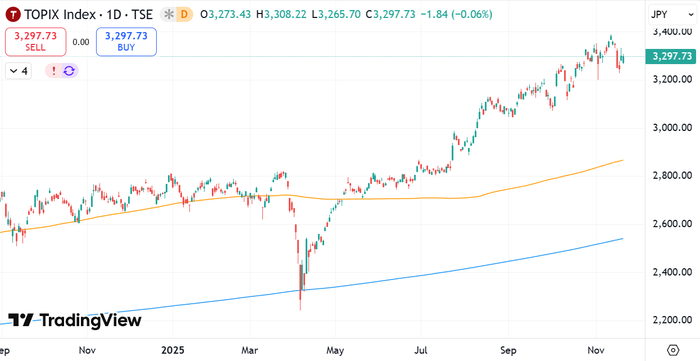
Task: Open chart settings hexagon icon at bottom right
Action: [673, 349]
